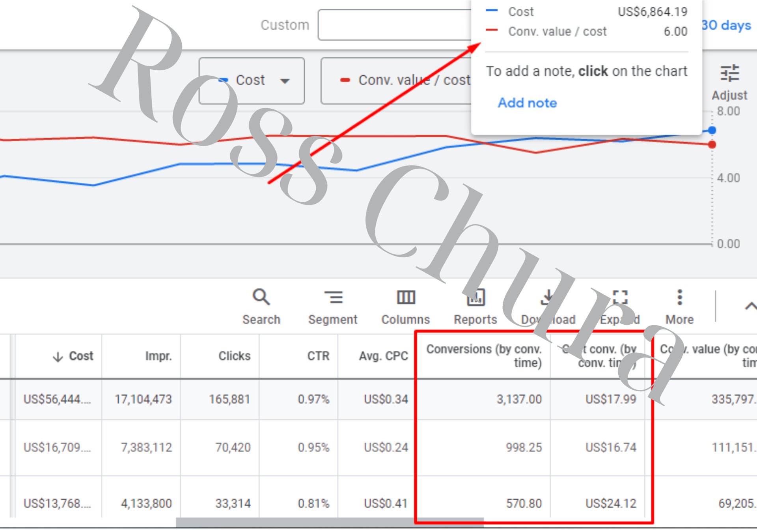Sort by the Impr. column header
The image size is (757, 532).
[x=158, y=356]
